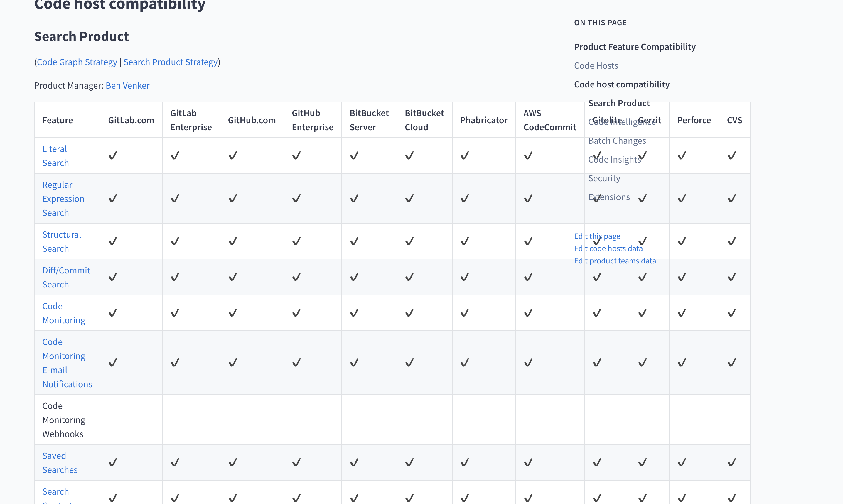
Task: Open the Regular Expression Search link
Action: (x=63, y=198)
